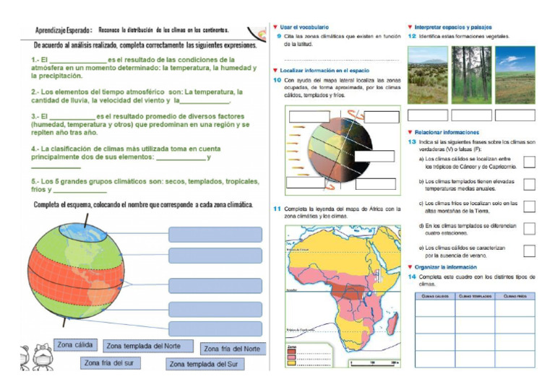Viewport: 555px width, 392px height.
Task: Click the blank ending sentence 2 after 'viento y la'
Action: click(x=205, y=100)
